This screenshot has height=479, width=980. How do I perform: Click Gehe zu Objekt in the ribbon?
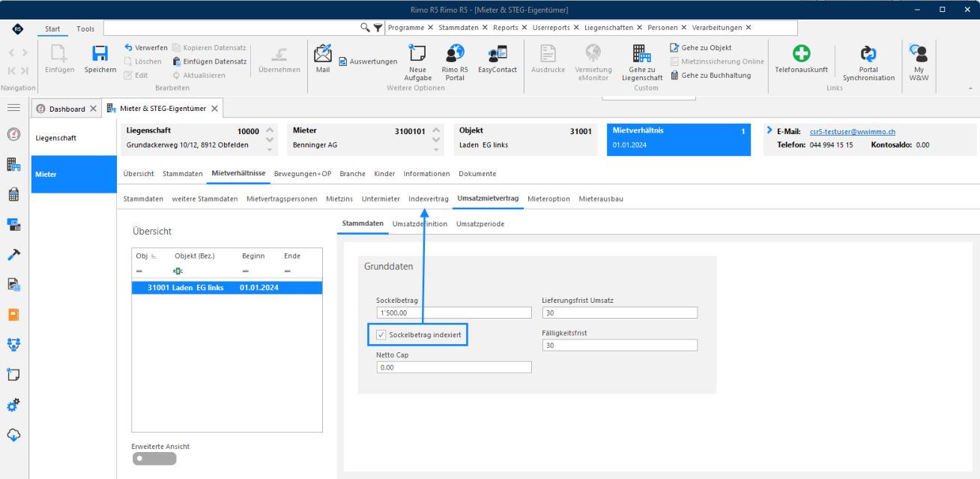click(x=701, y=48)
